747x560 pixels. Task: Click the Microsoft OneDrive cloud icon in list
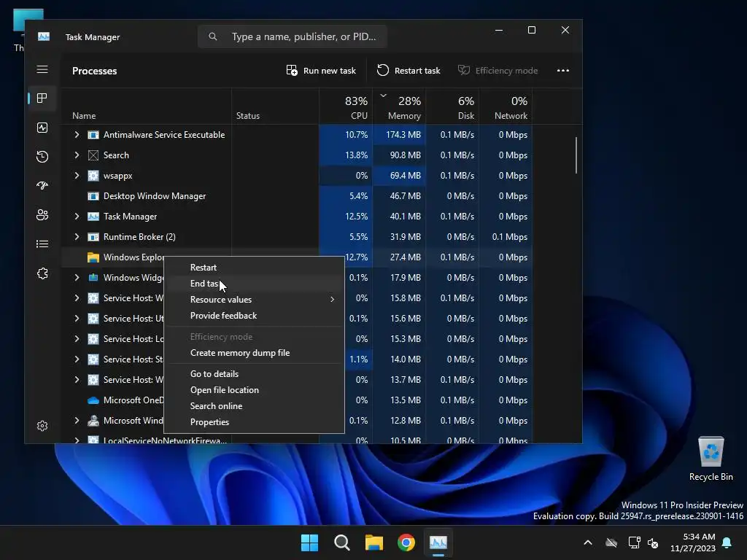(x=93, y=400)
